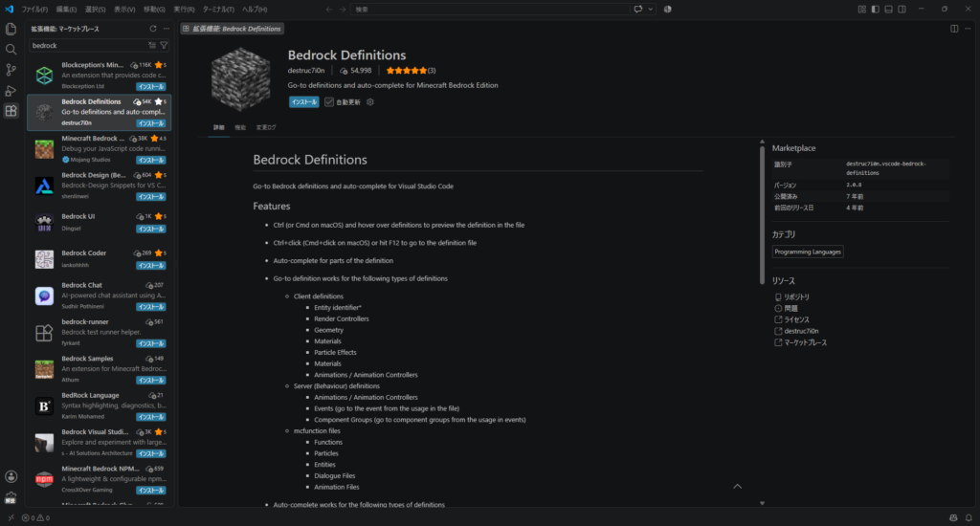The height and width of the screenshot is (526, 980).
Task: Open the command center dropdown arrow
Action: click(651, 10)
